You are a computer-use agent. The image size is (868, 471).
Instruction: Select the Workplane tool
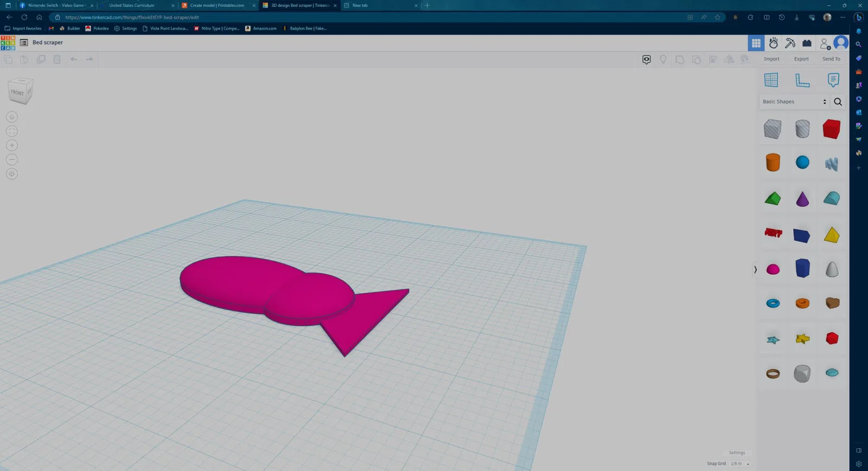coord(771,80)
